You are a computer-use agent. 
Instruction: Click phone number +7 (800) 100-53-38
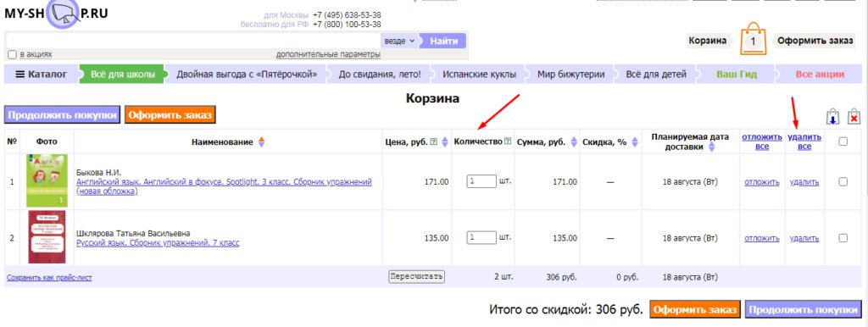347,25
